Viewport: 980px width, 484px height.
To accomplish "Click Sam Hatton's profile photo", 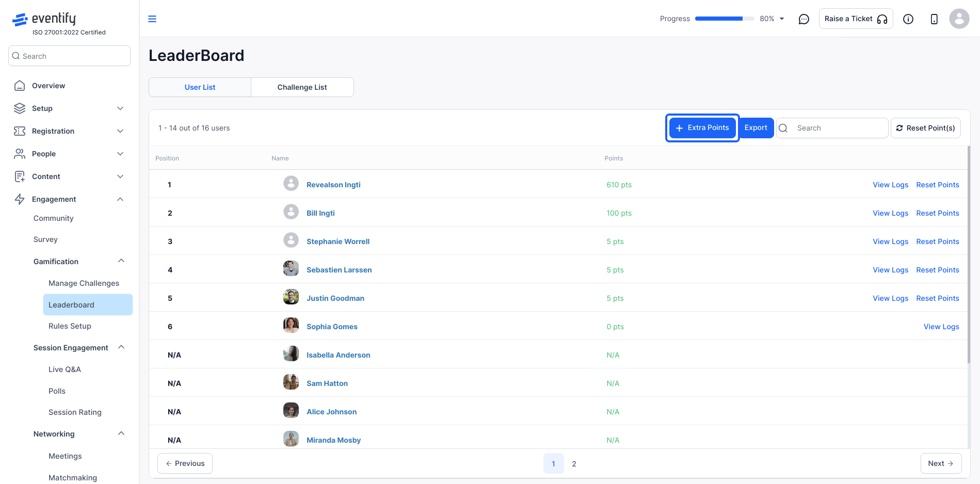I will (291, 382).
